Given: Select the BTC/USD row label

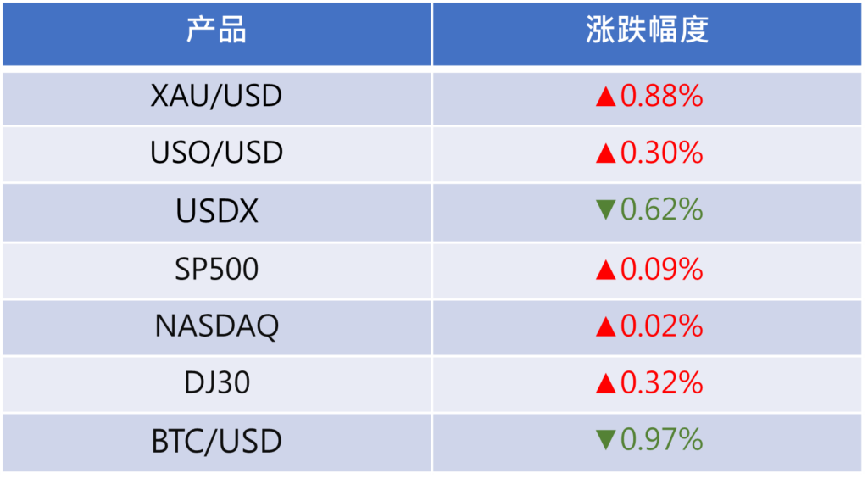Looking at the screenshot, I should (x=216, y=442).
